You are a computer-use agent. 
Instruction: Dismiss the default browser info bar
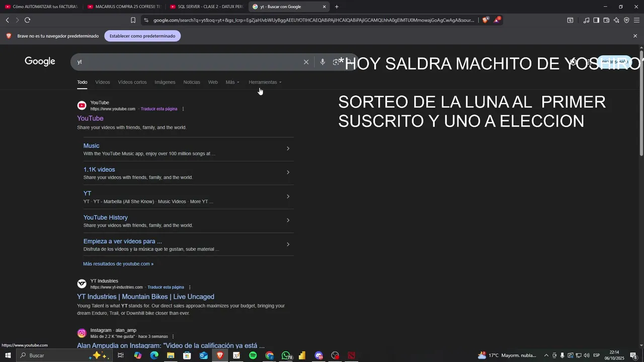tap(635, 36)
